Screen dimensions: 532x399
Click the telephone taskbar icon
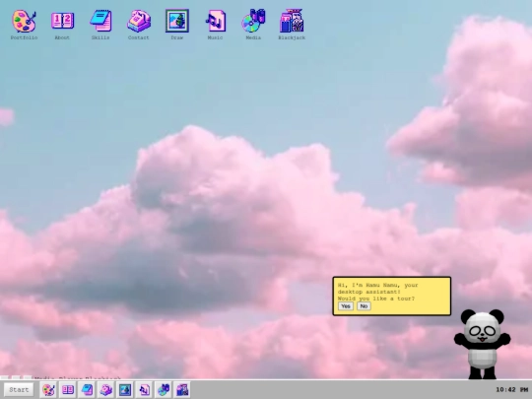[x=105, y=390]
